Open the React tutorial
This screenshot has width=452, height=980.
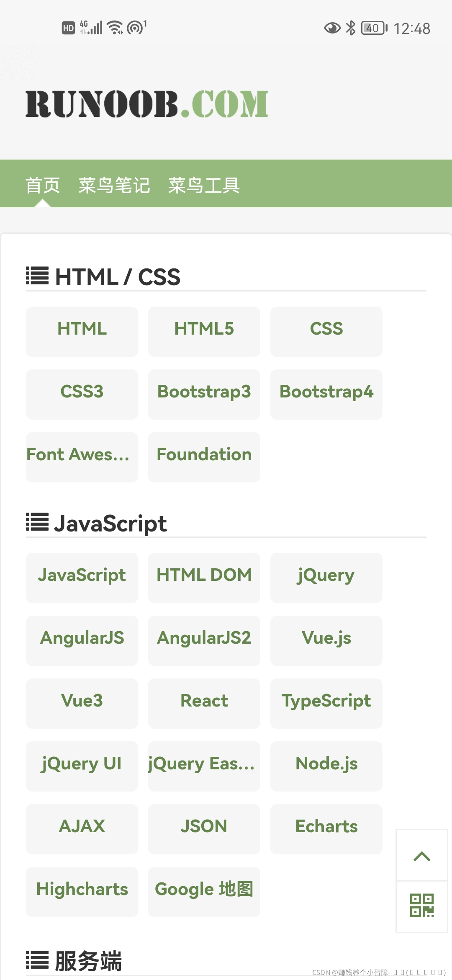[204, 703]
